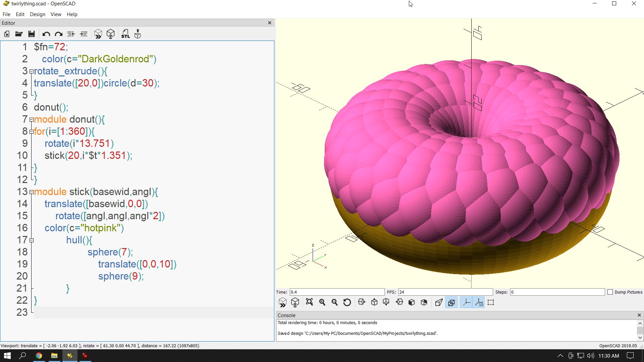
Task: Click Preview icon in editor toolbar
Action: 98,34
